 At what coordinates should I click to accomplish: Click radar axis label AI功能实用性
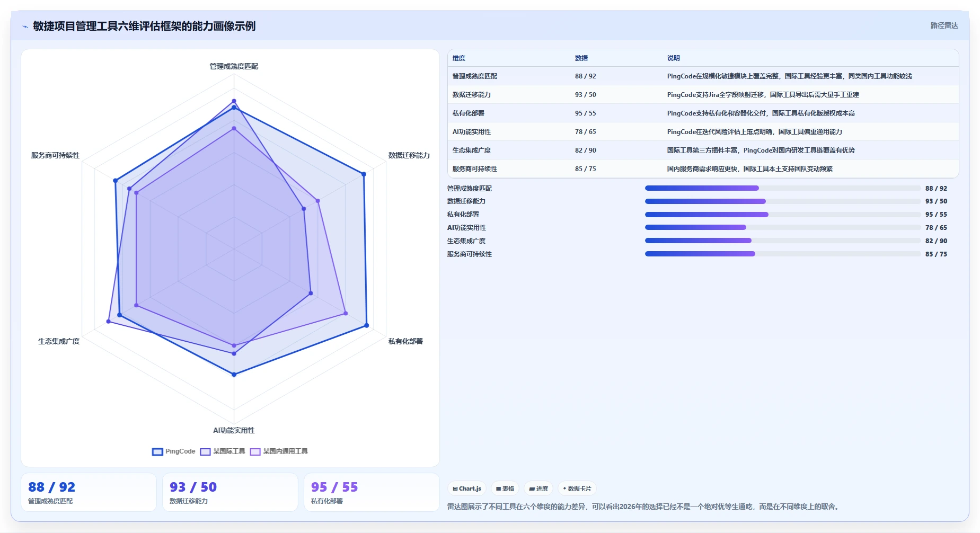[x=234, y=430]
